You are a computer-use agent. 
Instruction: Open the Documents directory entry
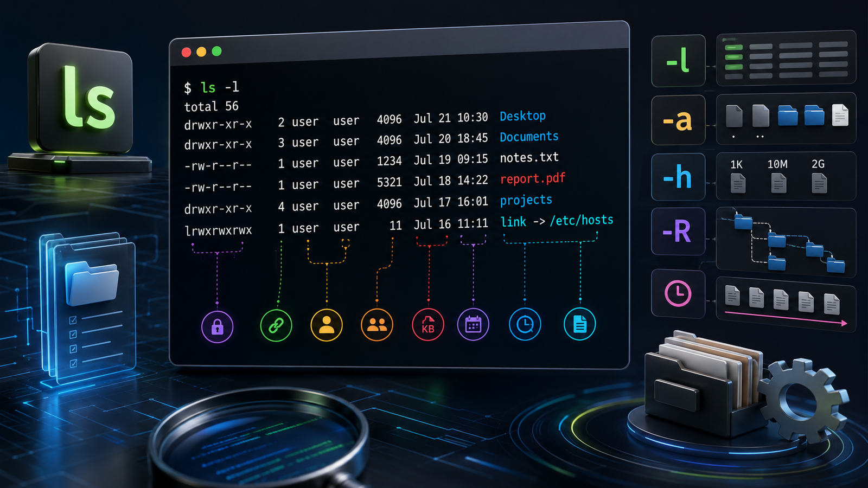tap(529, 137)
